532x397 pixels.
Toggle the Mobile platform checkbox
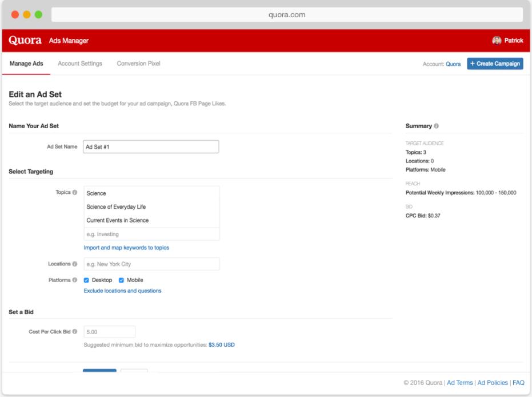click(121, 280)
